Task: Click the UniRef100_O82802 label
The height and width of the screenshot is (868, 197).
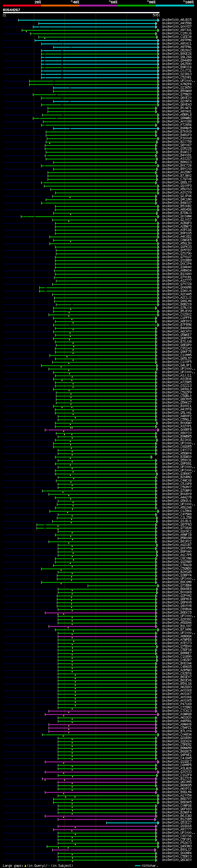Action: (x=177, y=50)
